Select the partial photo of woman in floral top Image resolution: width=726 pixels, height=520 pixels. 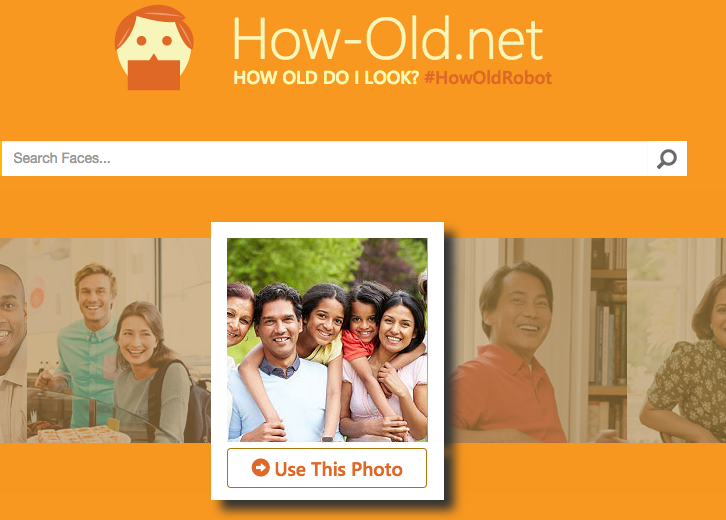tap(676, 340)
